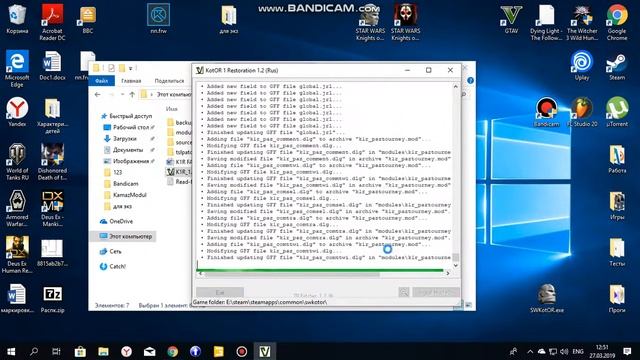The image size is (640, 360).
Task: Switch to Главная tab in Explorer
Action: click(131, 81)
